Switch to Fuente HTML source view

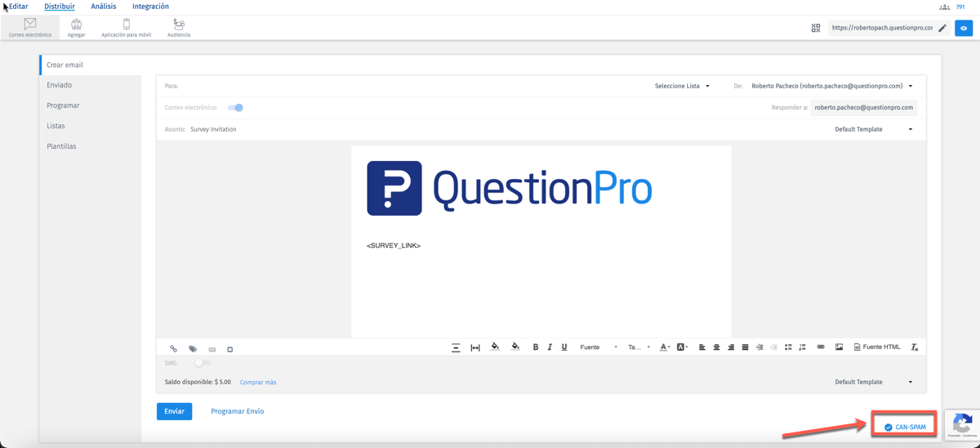877,347
